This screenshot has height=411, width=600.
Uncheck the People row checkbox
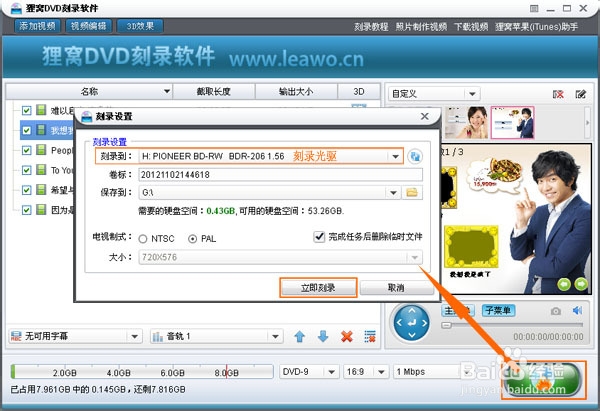[x=26, y=150]
